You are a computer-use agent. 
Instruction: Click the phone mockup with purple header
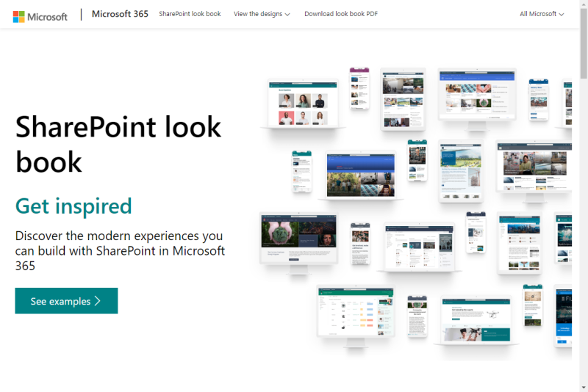pos(359,89)
